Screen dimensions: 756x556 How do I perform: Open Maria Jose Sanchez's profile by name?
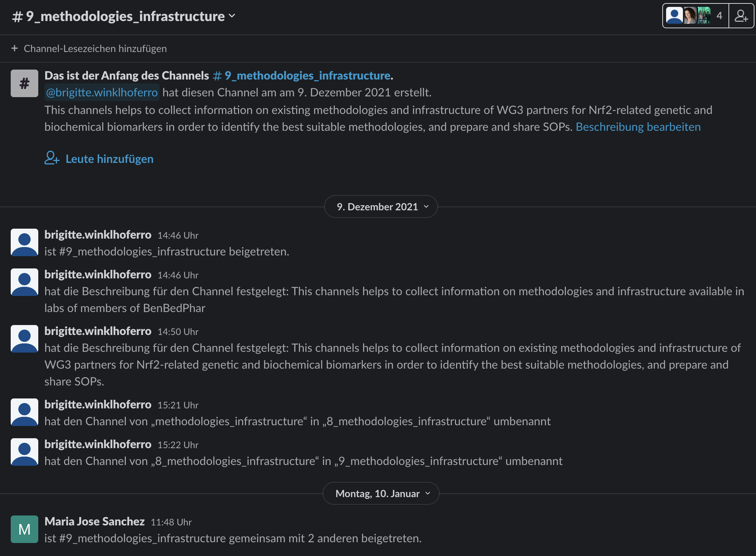(94, 522)
